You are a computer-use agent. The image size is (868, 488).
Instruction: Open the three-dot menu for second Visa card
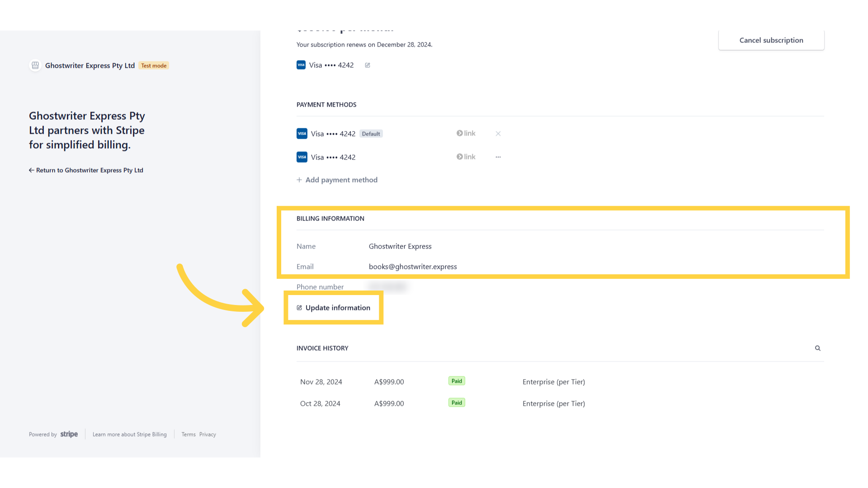pyautogui.click(x=498, y=157)
